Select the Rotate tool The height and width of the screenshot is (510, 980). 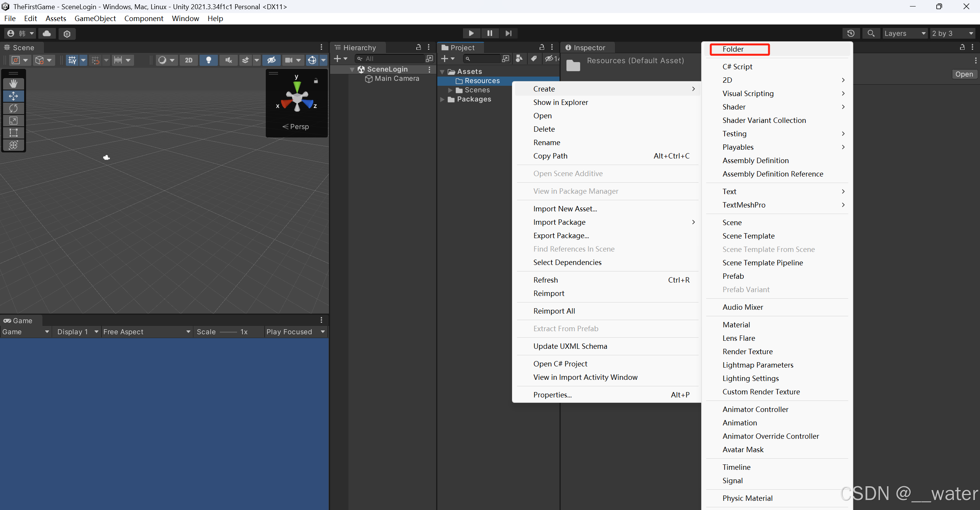(13, 108)
